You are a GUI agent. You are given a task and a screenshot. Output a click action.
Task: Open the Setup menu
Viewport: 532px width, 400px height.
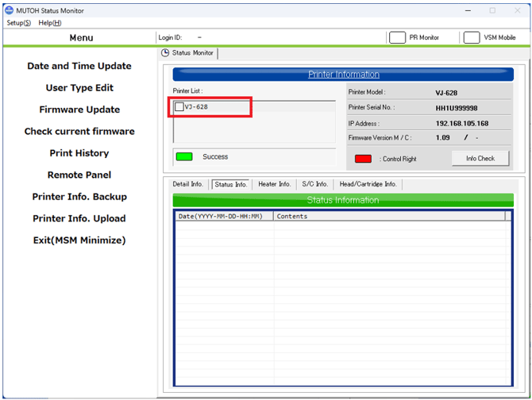(x=19, y=23)
